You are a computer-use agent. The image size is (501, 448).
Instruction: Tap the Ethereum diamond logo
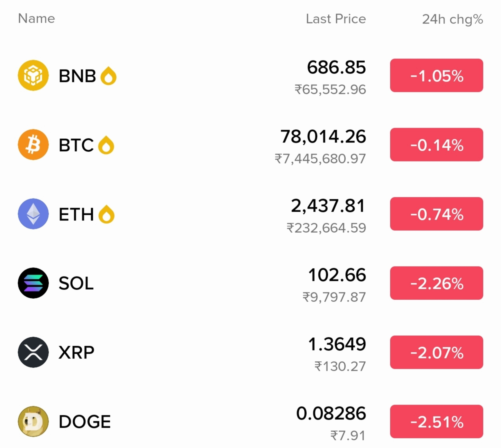click(x=33, y=214)
